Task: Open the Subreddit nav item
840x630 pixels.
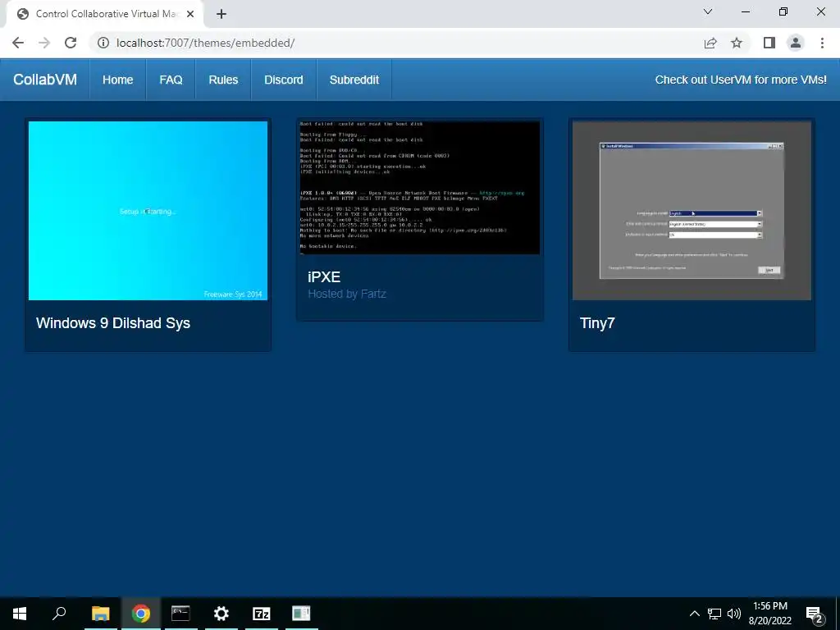Action: tap(354, 80)
